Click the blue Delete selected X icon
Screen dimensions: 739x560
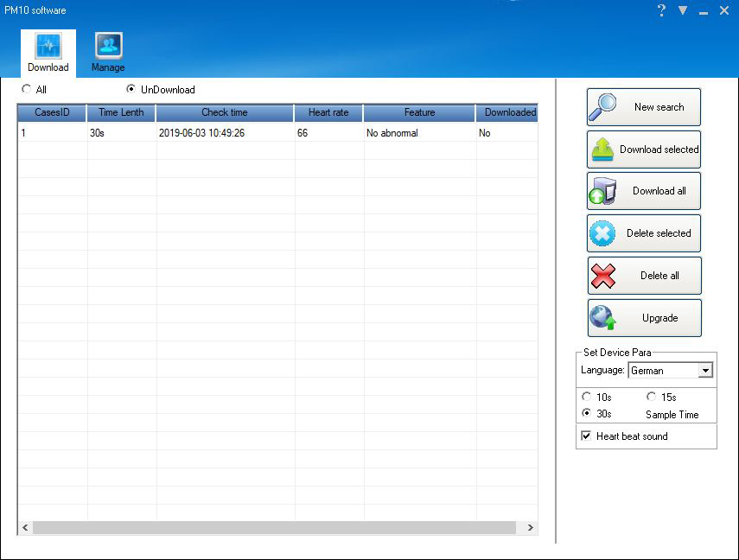click(602, 233)
